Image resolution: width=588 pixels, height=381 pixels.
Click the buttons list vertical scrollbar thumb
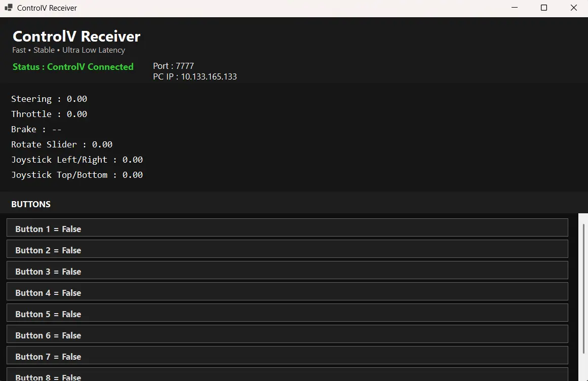tap(583, 288)
